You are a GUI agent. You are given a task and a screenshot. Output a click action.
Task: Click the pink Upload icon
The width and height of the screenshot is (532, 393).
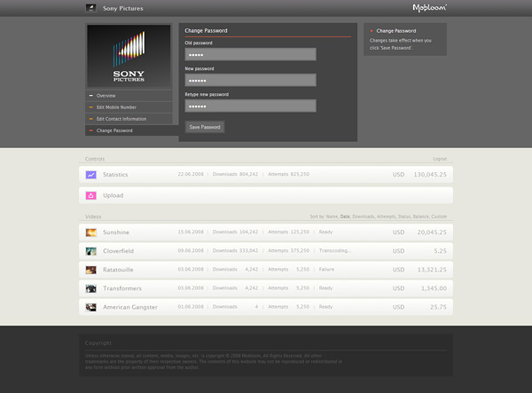[91, 195]
